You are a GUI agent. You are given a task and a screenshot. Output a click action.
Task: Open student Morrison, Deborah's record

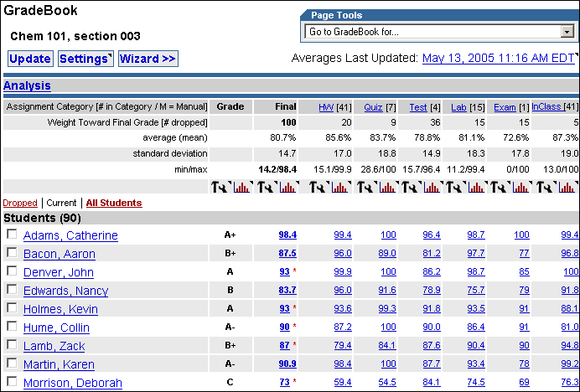pyautogui.click(x=72, y=383)
